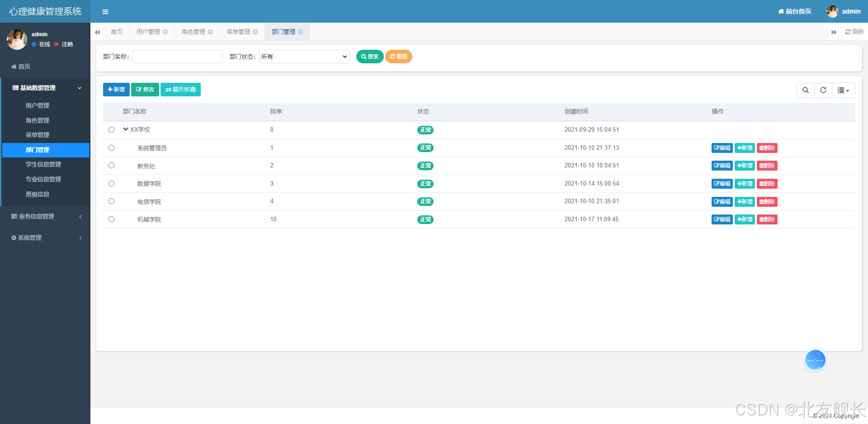Expand the 系统管理 sidebar group
The width and height of the screenshot is (868, 424).
click(45, 238)
